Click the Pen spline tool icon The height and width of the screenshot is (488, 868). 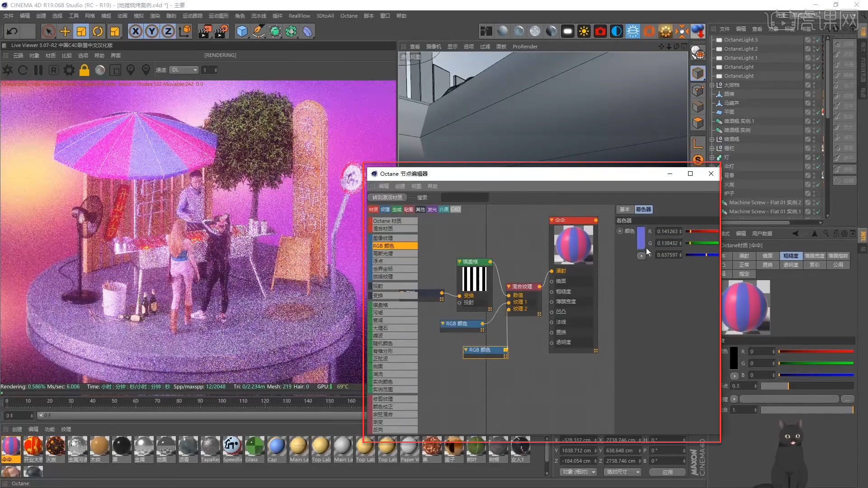coord(259,31)
